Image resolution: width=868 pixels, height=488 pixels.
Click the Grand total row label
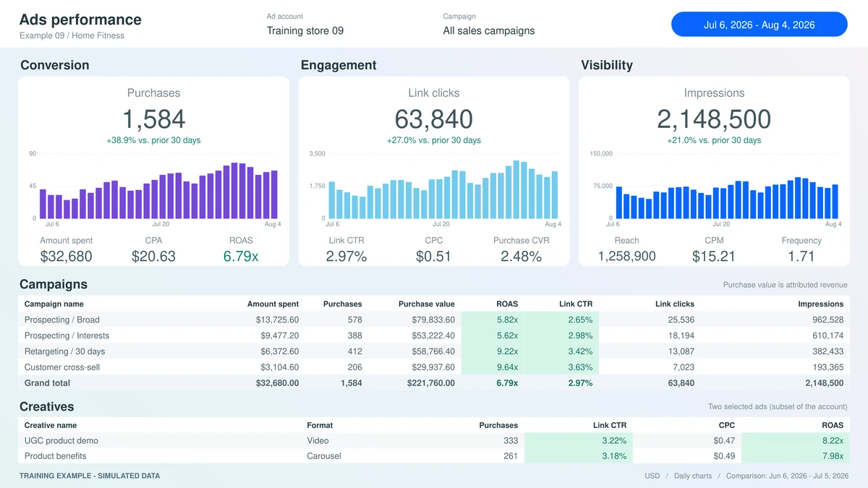[48, 383]
